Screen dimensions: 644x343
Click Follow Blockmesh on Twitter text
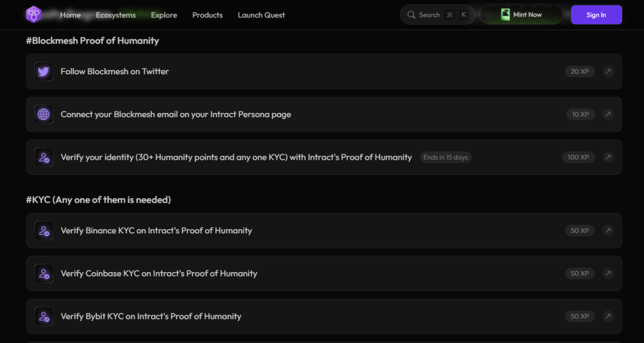click(114, 72)
